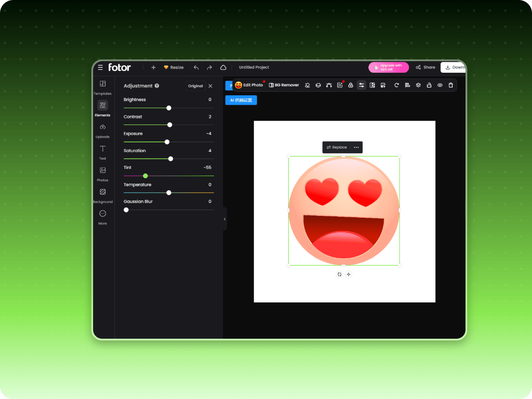
Task: Open the More sidebar options
Action: coord(102,217)
